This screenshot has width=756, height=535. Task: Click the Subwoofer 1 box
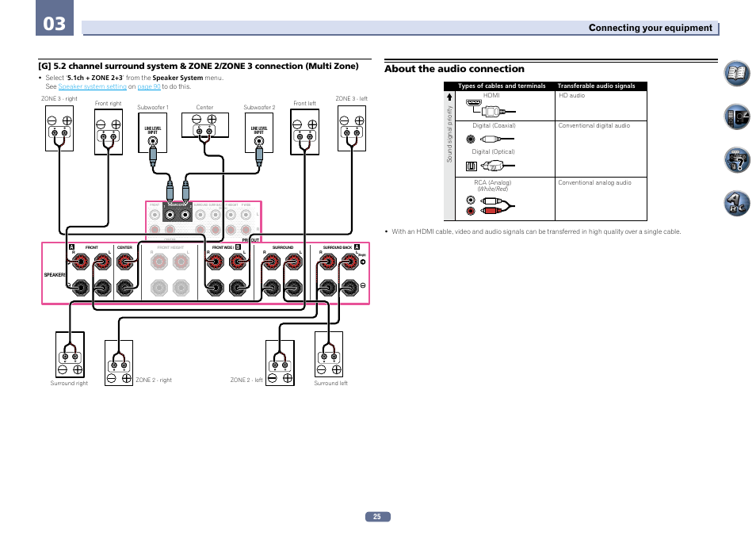[152, 132]
